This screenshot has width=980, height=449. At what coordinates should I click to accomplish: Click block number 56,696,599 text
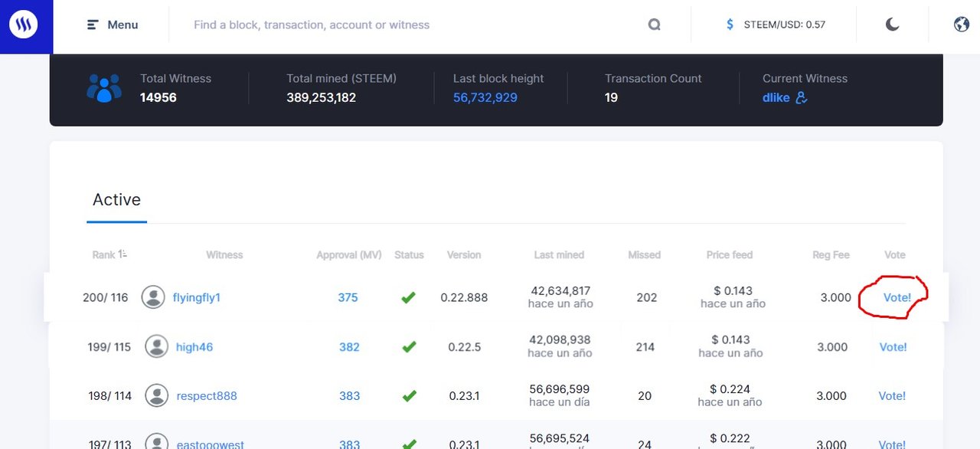pyautogui.click(x=560, y=389)
